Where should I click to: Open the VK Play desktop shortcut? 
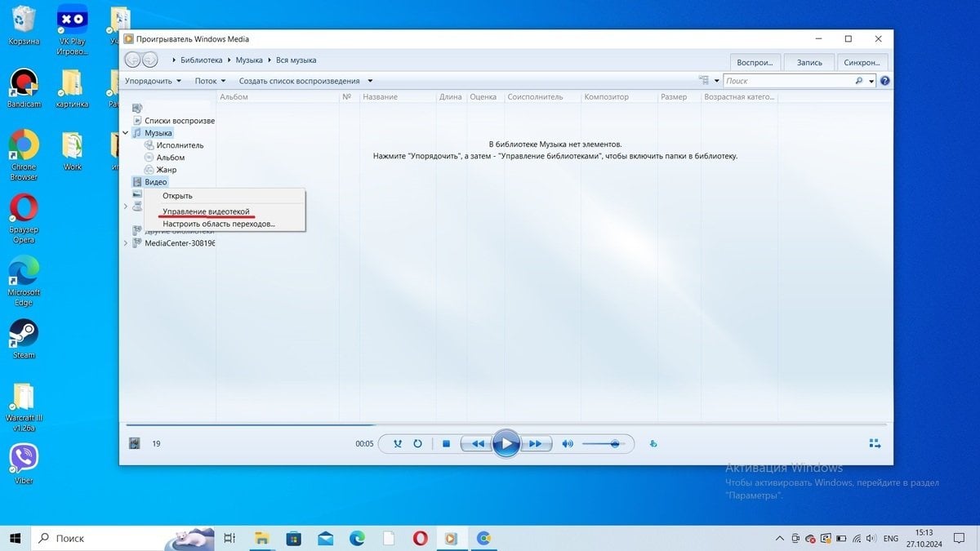click(x=73, y=30)
